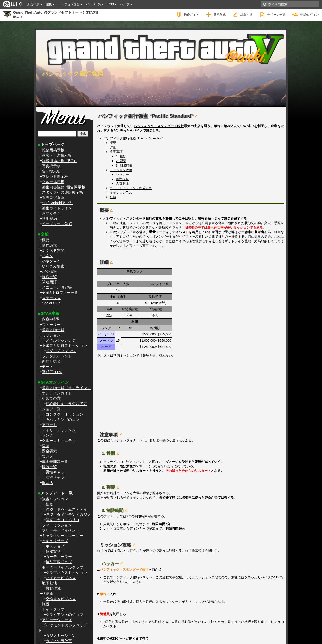The image size is (322, 644).
Task: Click edit pencil beside 注意事項 heading
Action: (x=121, y=435)
